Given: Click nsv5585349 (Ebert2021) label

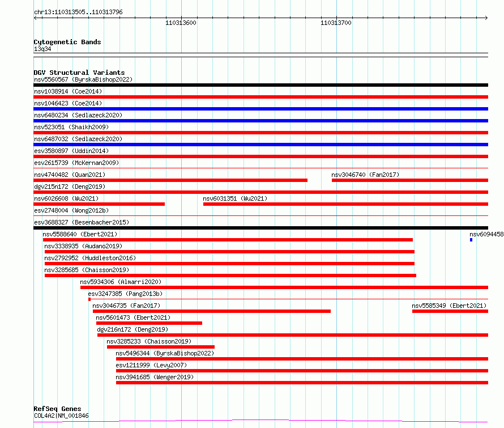Looking at the screenshot, I should 449,306.
